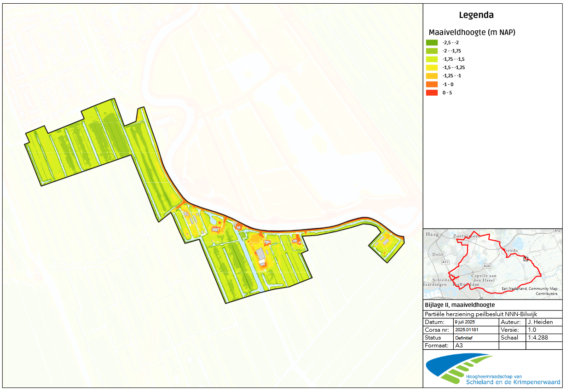Select the light green -2 to -1,75 swatch
Viewport: 566px width, 392px height.
click(431, 51)
